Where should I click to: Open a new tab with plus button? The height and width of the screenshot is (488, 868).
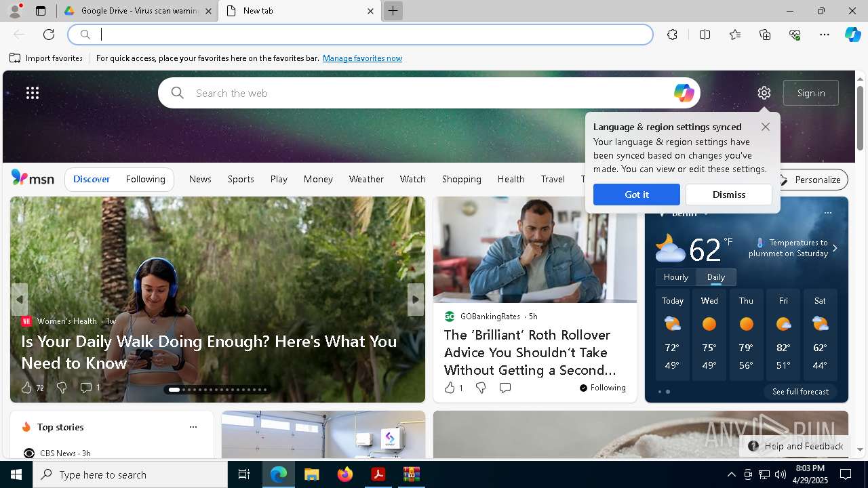pos(393,11)
